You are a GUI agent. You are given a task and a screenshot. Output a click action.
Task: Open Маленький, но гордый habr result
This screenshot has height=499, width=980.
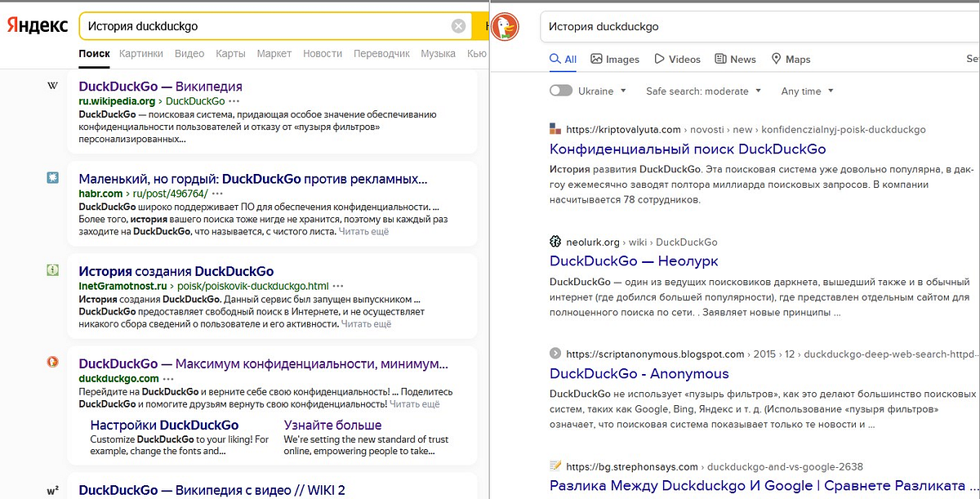(x=253, y=178)
